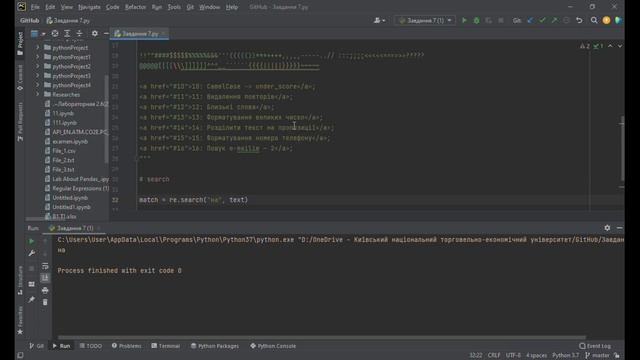The image size is (640, 360).
Task: Start debugging with the bug icon
Action: (476, 20)
